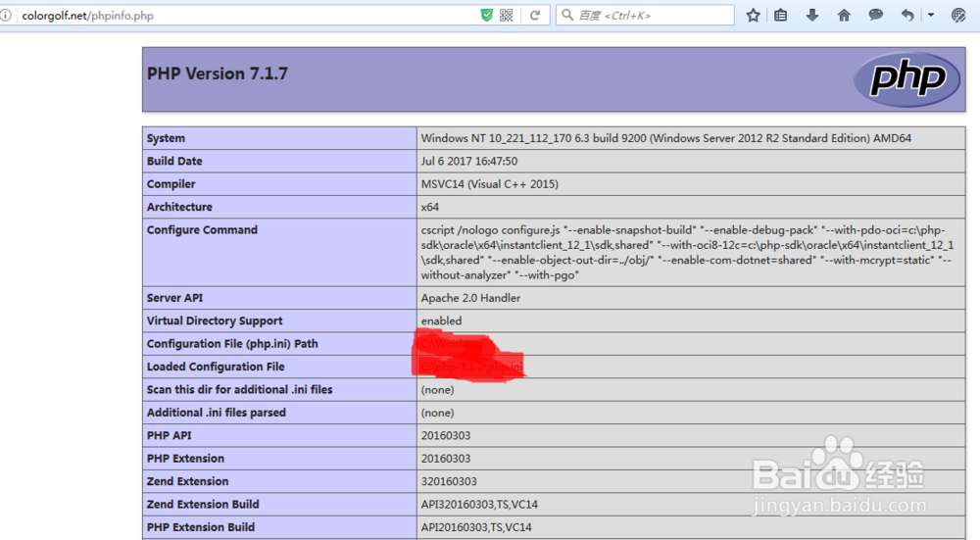Click the search magnifier icon
This screenshot has width=980, height=540.
coord(567,15)
